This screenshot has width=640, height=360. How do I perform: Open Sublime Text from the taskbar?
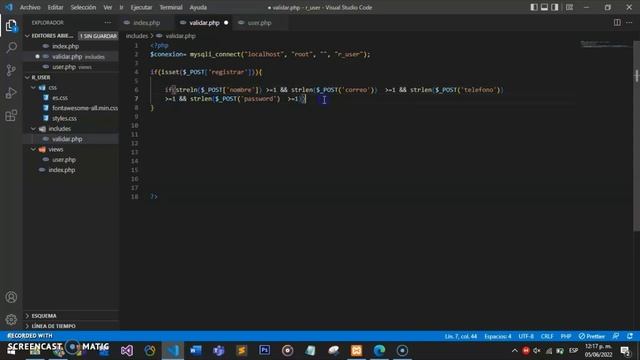(x=242, y=350)
